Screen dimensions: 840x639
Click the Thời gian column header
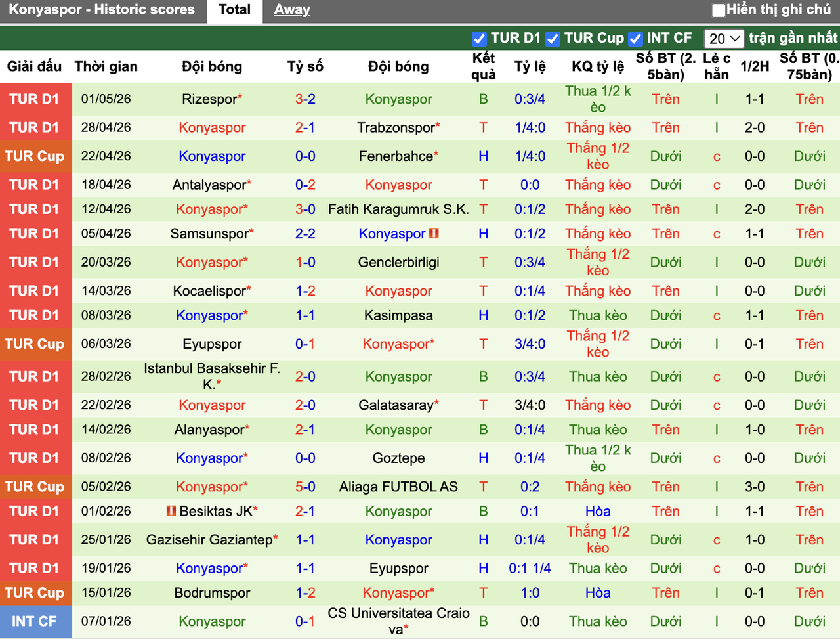[106, 66]
